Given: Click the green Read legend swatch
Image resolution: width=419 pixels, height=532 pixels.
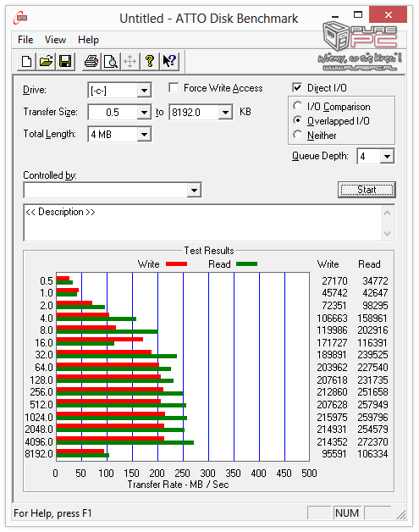Looking at the screenshot, I should 246,264.
